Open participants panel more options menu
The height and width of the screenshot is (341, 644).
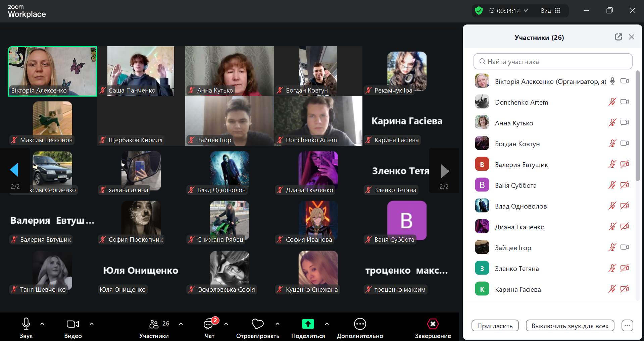point(627,325)
